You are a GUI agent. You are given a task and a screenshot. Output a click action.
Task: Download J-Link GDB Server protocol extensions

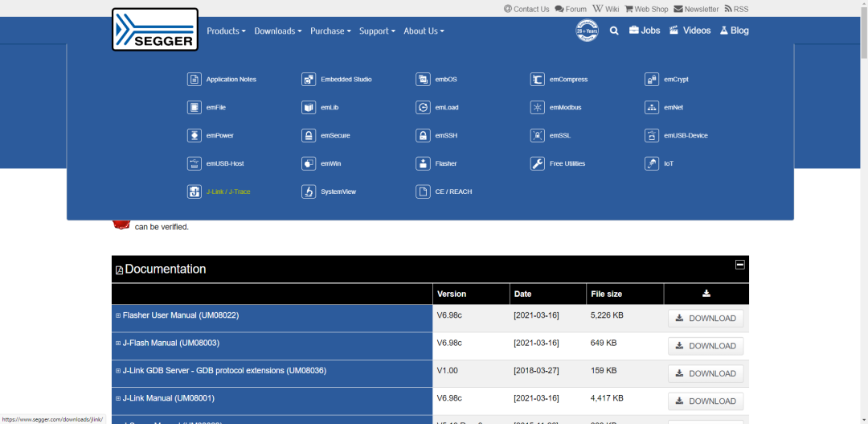point(706,373)
